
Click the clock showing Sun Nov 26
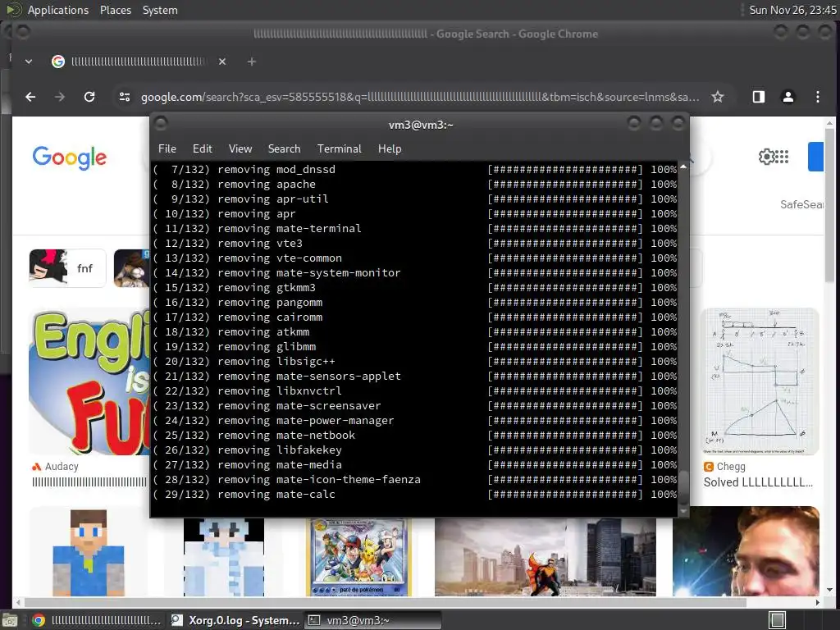[792, 10]
